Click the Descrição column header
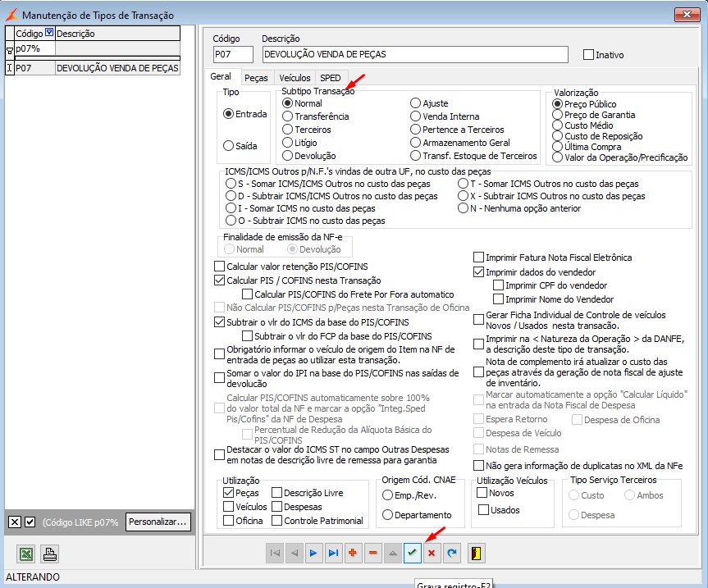708x588 pixels. tap(117, 34)
